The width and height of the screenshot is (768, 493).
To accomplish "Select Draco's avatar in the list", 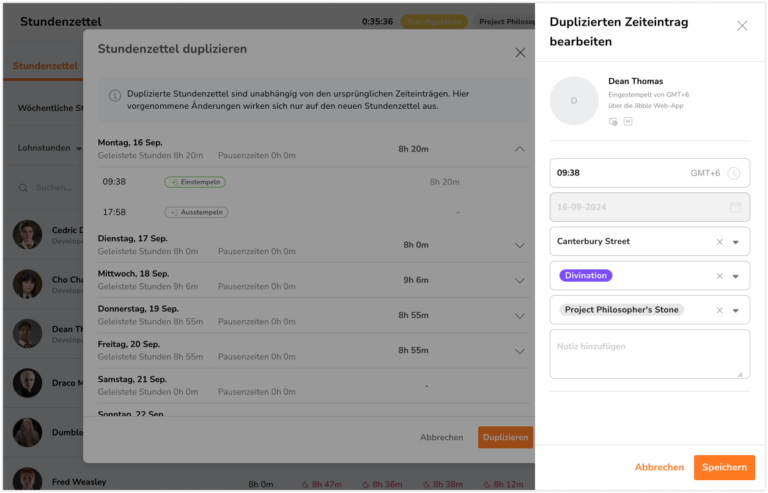I will (27, 383).
